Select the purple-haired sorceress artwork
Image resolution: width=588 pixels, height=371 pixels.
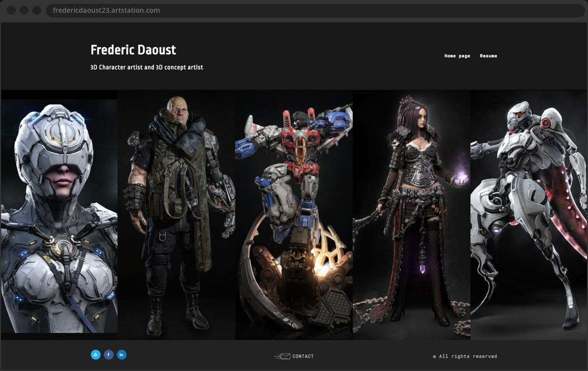click(412, 215)
